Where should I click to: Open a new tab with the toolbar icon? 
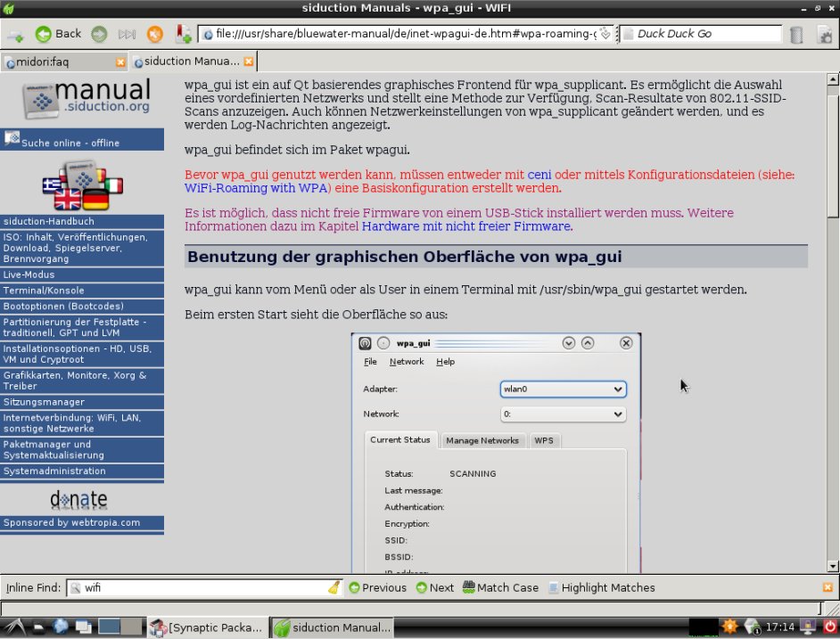click(x=15, y=35)
